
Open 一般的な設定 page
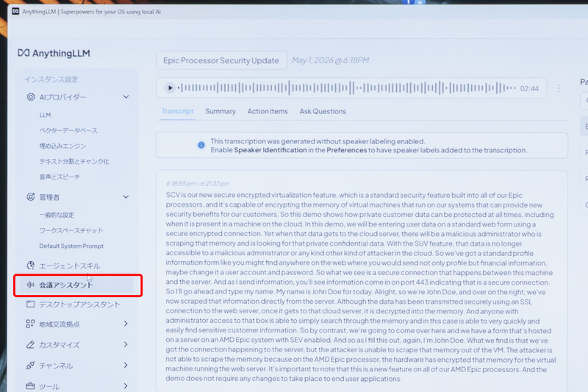point(57,215)
